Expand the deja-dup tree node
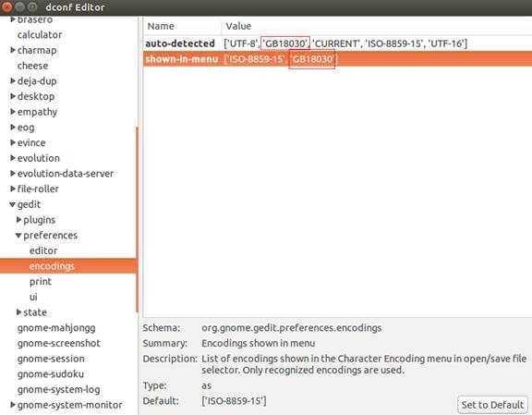Viewport: 532px width, 415px height. (13, 80)
